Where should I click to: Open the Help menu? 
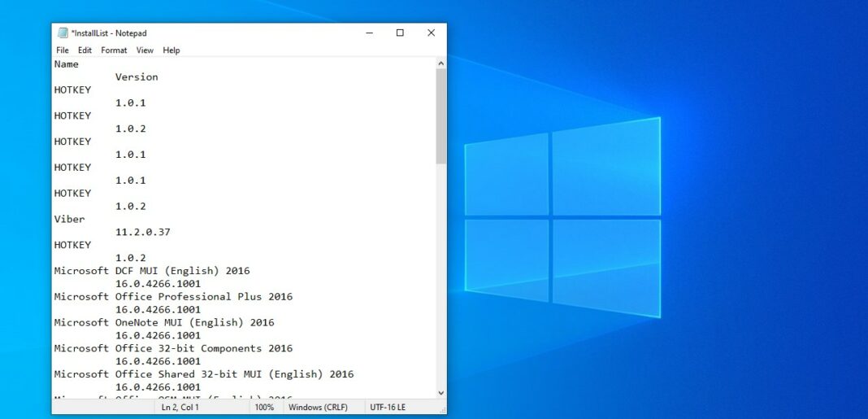171,50
